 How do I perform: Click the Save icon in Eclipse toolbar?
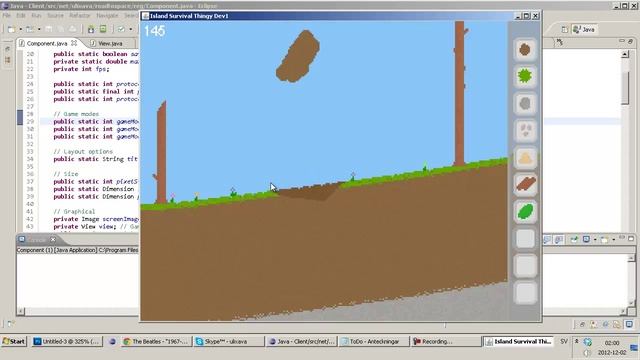coord(49,29)
